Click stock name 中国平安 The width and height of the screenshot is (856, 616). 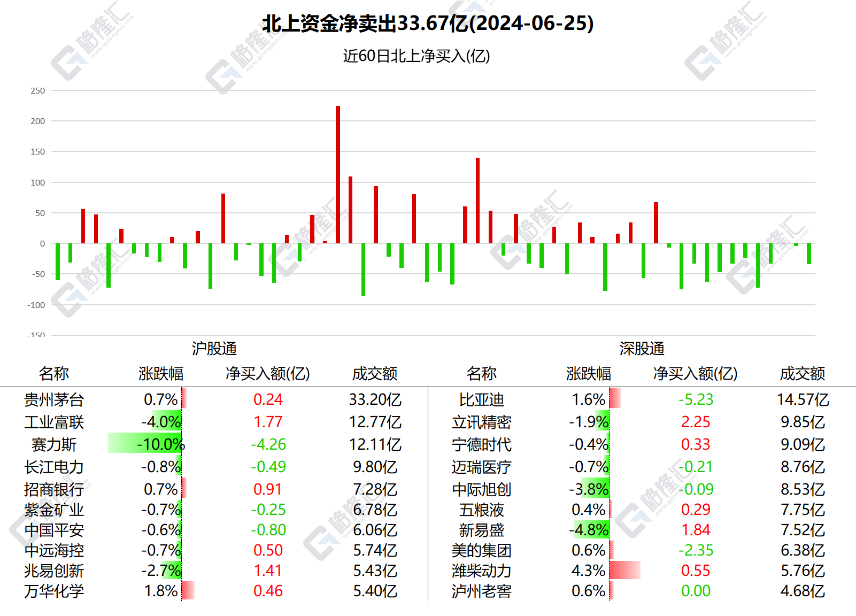pyautogui.click(x=54, y=530)
